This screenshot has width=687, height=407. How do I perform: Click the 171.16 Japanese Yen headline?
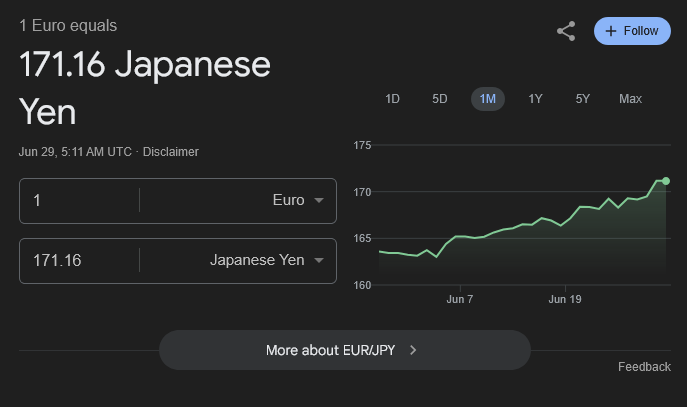145,88
